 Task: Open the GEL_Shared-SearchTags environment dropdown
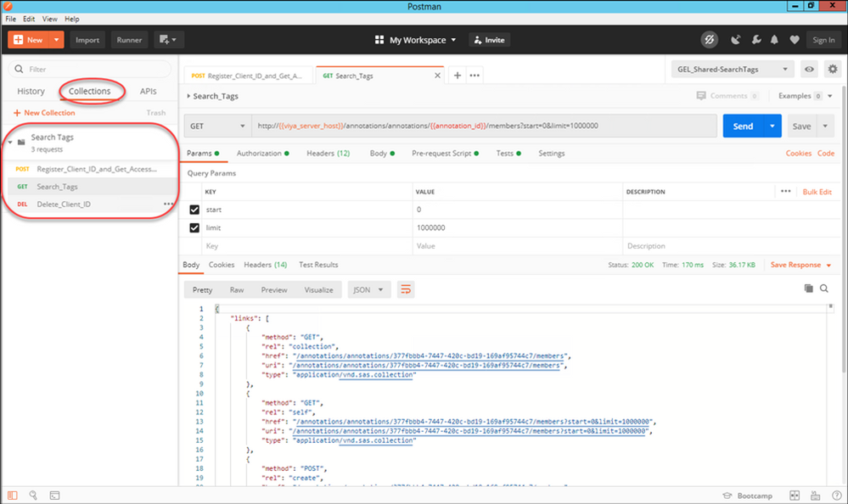point(733,70)
